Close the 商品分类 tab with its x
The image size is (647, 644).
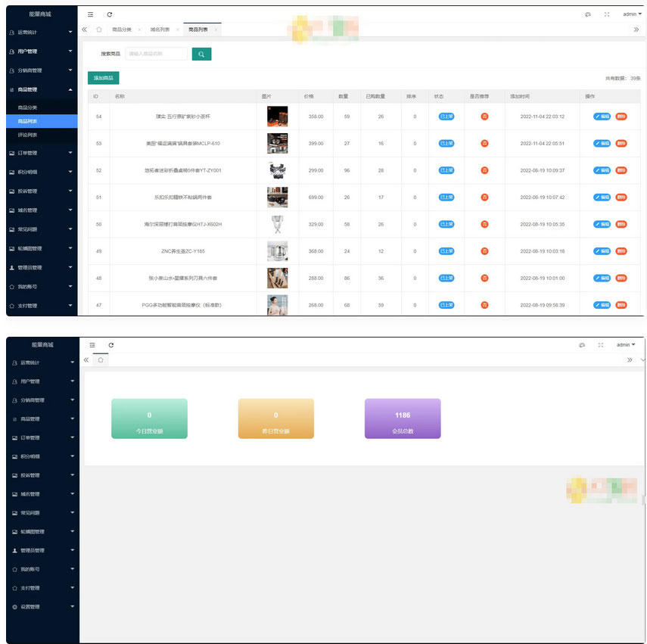[139, 30]
